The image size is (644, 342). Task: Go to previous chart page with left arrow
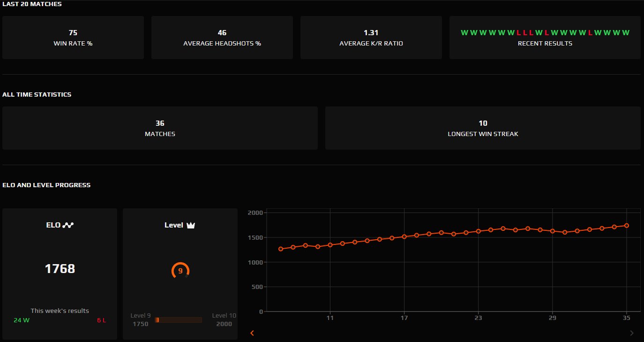pyautogui.click(x=252, y=333)
